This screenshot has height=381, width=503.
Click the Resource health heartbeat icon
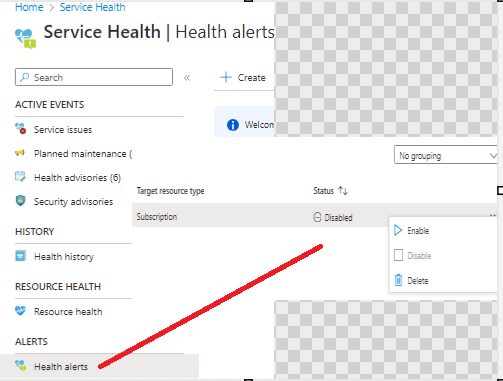point(20,311)
